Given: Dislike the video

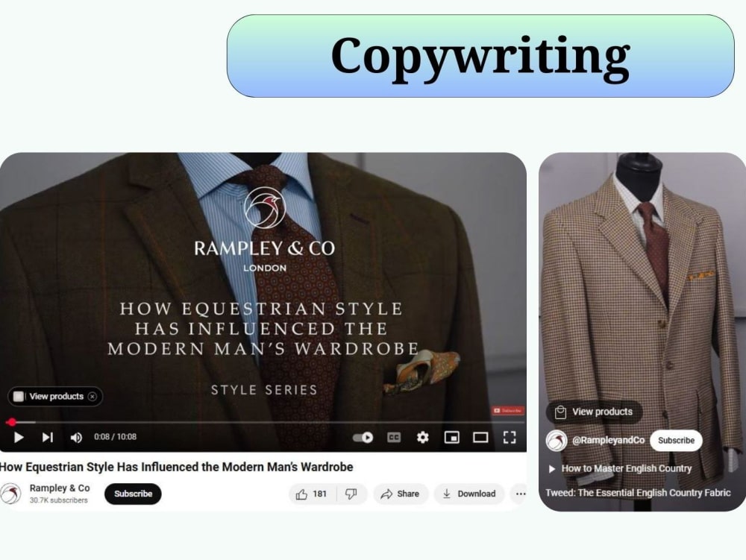Looking at the screenshot, I should tap(351, 494).
